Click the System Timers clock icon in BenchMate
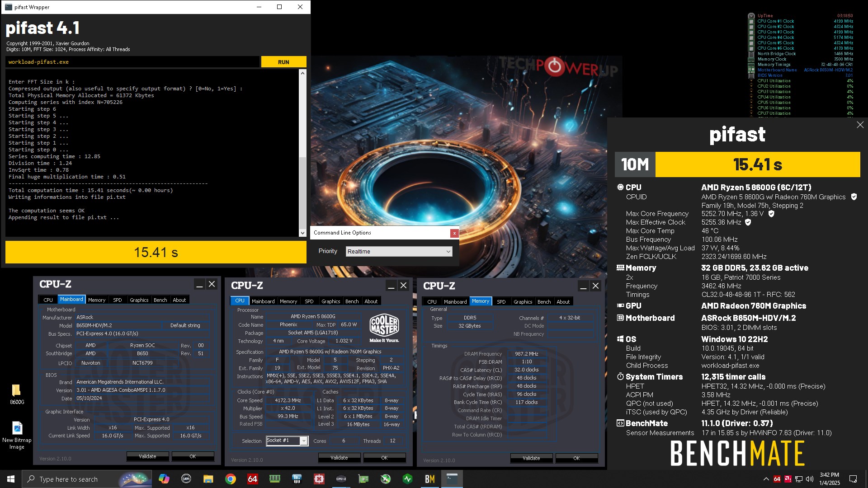Image resolution: width=868 pixels, height=488 pixels. pos(620,377)
